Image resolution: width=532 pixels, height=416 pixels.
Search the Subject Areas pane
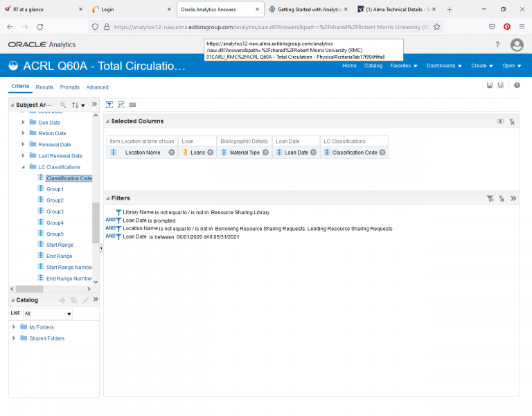coord(63,105)
